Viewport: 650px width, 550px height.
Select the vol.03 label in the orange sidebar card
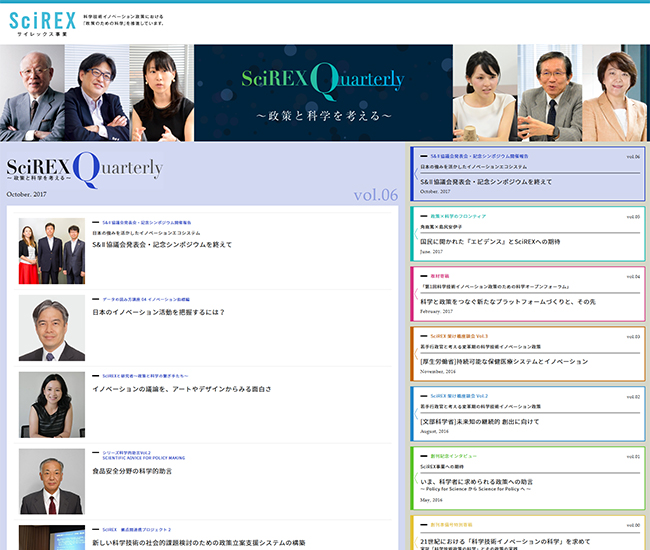point(633,337)
